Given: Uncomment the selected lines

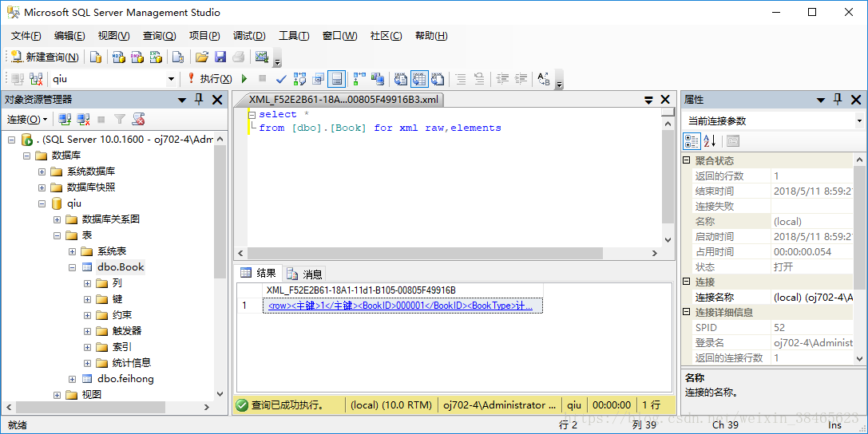Looking at the screenshot, I should coord(479,79).
